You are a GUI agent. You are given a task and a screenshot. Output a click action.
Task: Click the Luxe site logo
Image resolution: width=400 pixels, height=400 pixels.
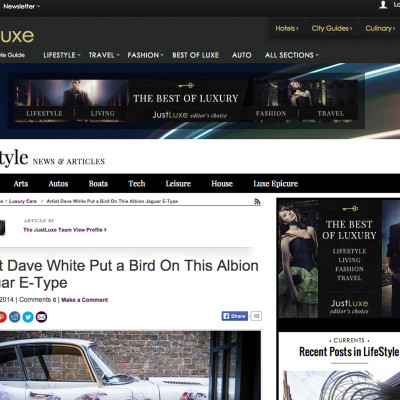[17, 36]
